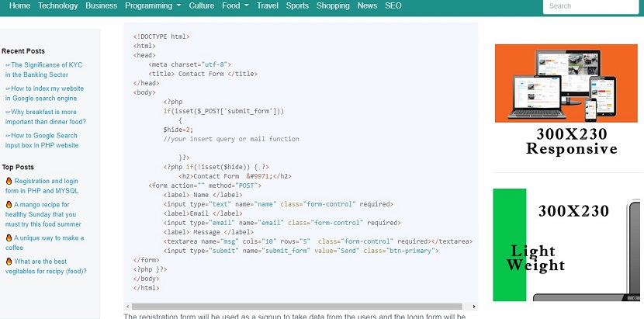Click the '<?php }?>' code line

tap(150, 269)
